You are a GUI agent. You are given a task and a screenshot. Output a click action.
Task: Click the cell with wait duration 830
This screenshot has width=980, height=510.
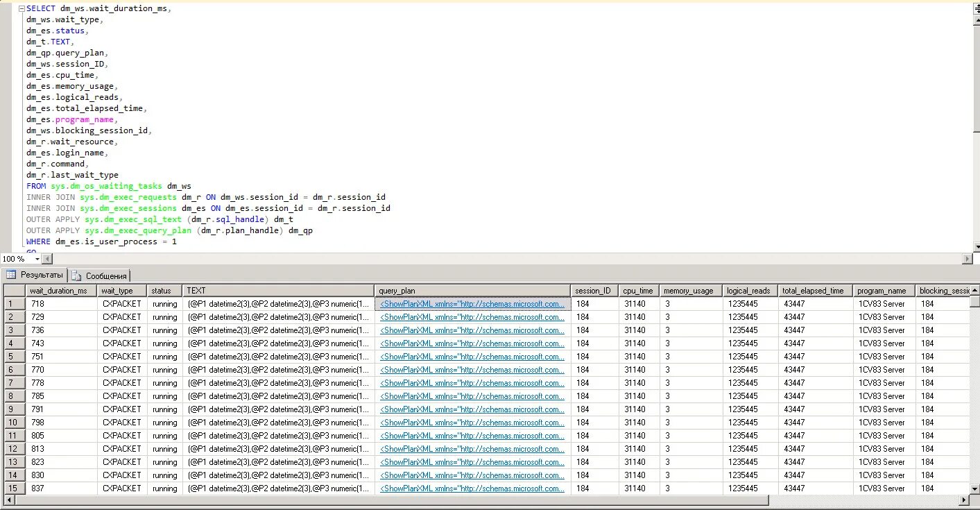(x=62, y=475)
